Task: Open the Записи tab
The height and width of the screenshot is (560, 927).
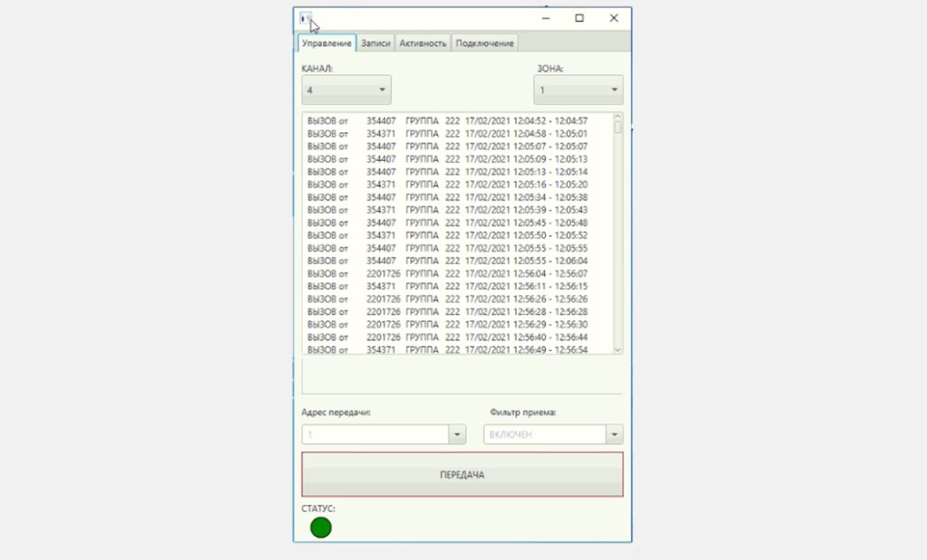Action: 376,43
